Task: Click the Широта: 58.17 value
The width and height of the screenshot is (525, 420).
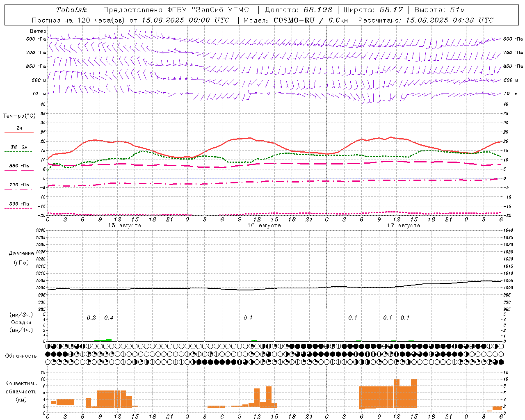Action: (x=373, y=10)
